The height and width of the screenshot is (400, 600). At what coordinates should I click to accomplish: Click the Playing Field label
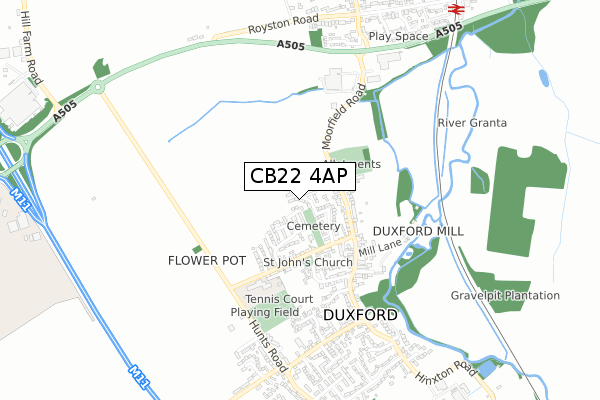click(265, 312)
